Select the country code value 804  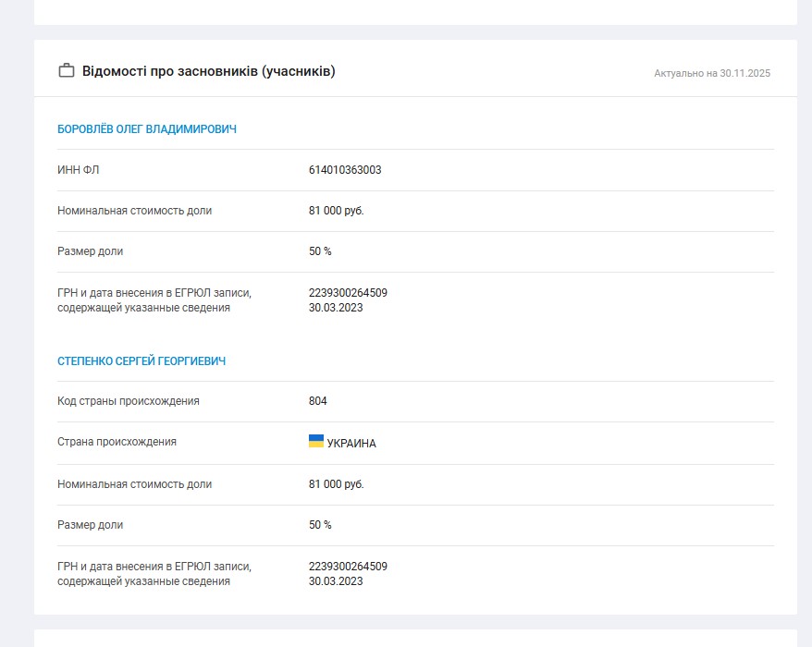318,401
